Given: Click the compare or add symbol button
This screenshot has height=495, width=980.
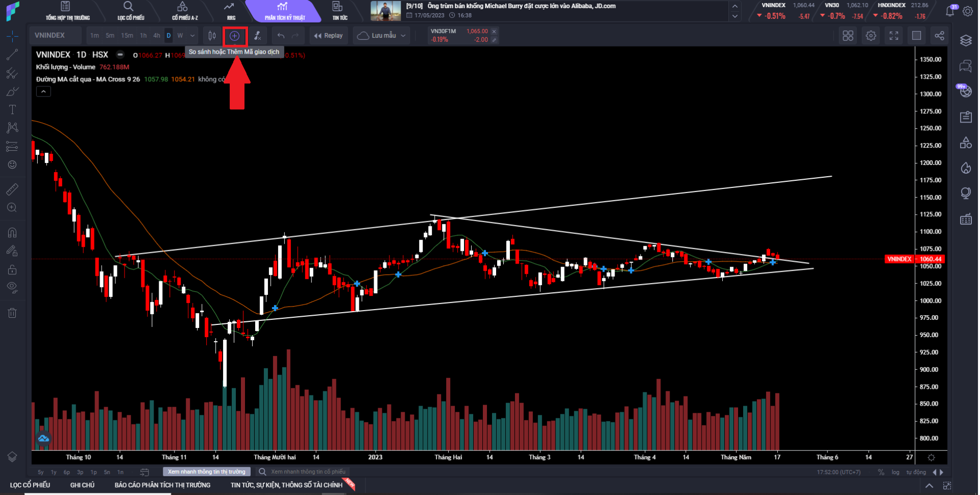Looking at the screenshot, I should (234, 36).
